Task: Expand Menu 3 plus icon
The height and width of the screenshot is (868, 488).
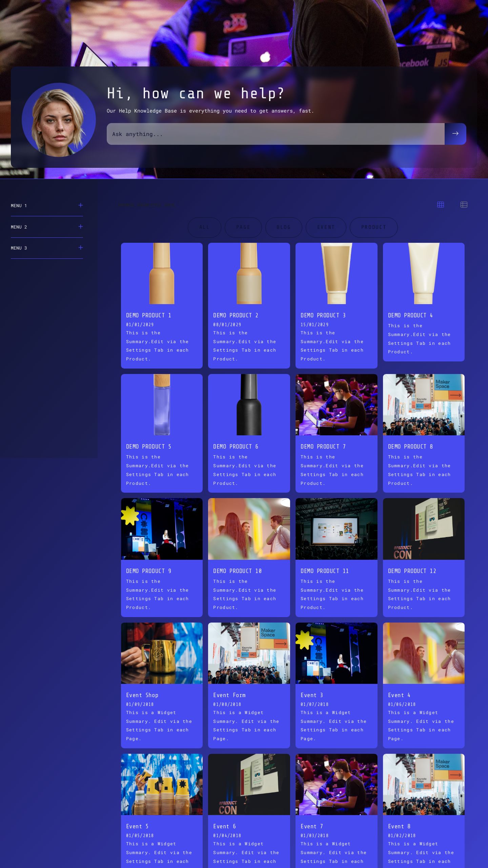Action: point(80,248)
